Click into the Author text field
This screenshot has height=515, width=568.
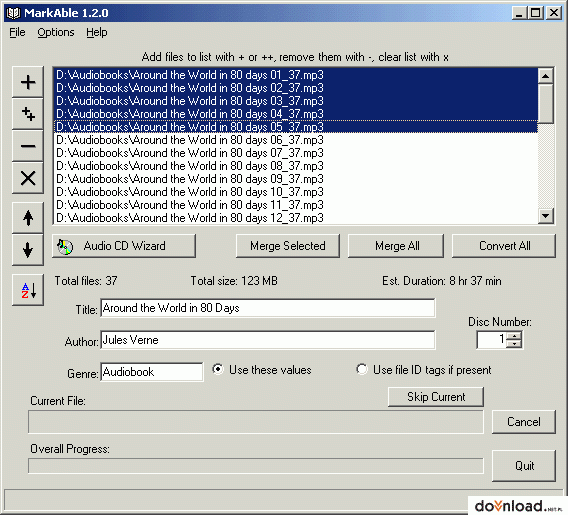(268, 340)
